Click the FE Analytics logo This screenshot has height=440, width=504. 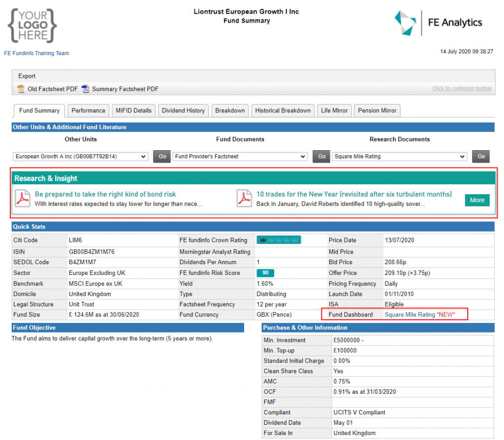point(437,23)
